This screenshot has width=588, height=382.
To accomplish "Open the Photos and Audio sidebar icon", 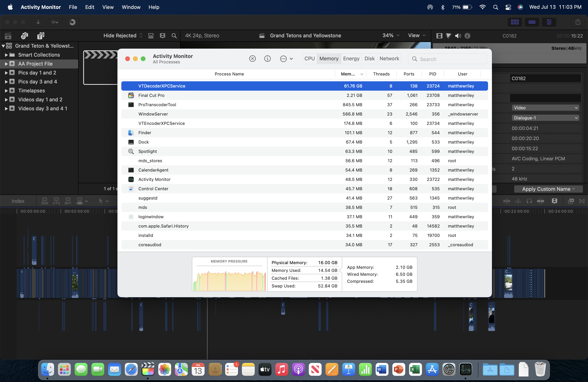I will (24, 36).
